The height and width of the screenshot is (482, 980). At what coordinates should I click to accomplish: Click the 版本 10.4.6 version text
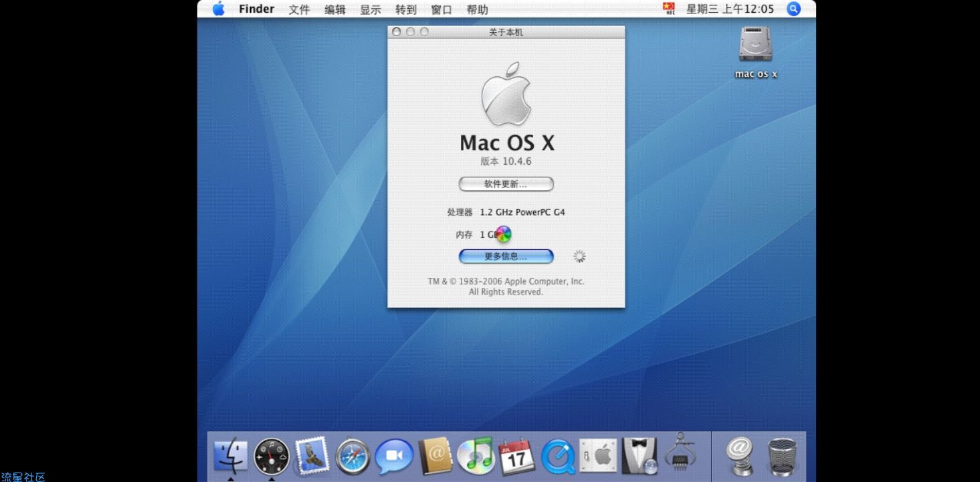(506, 161)
